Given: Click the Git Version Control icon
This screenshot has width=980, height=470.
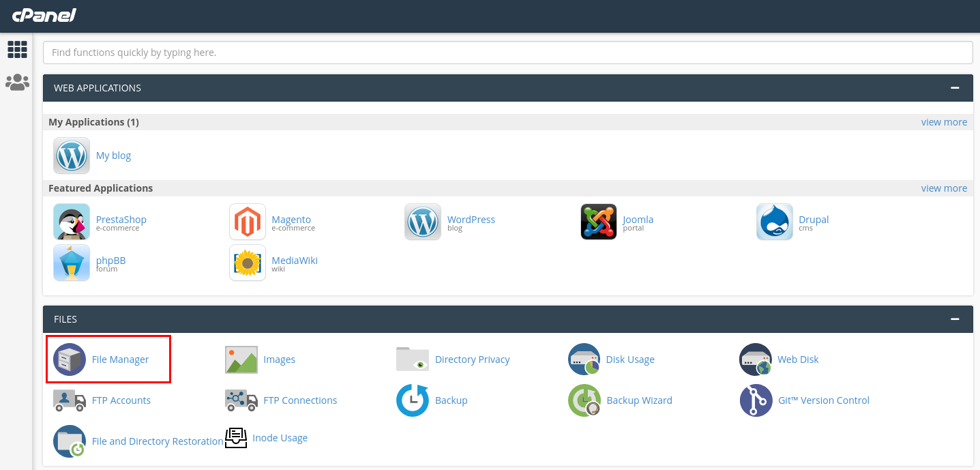Looking at the screenshot, I should 756,400.
